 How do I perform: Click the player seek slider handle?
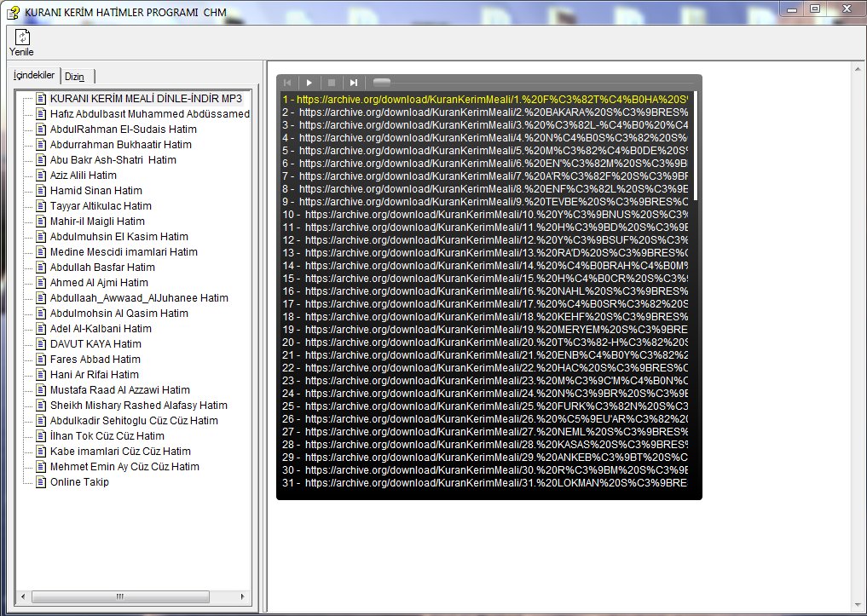[382, 83]
